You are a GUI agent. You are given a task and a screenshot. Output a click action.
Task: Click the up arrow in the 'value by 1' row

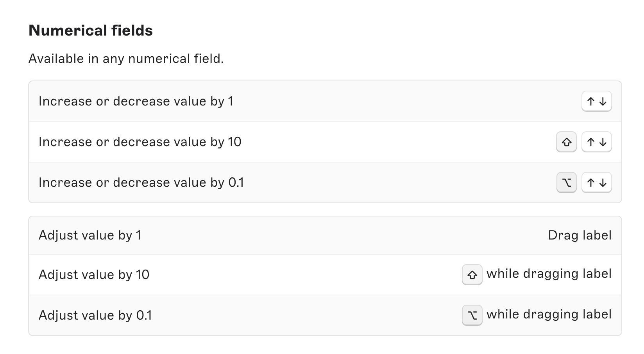[591, 102]
